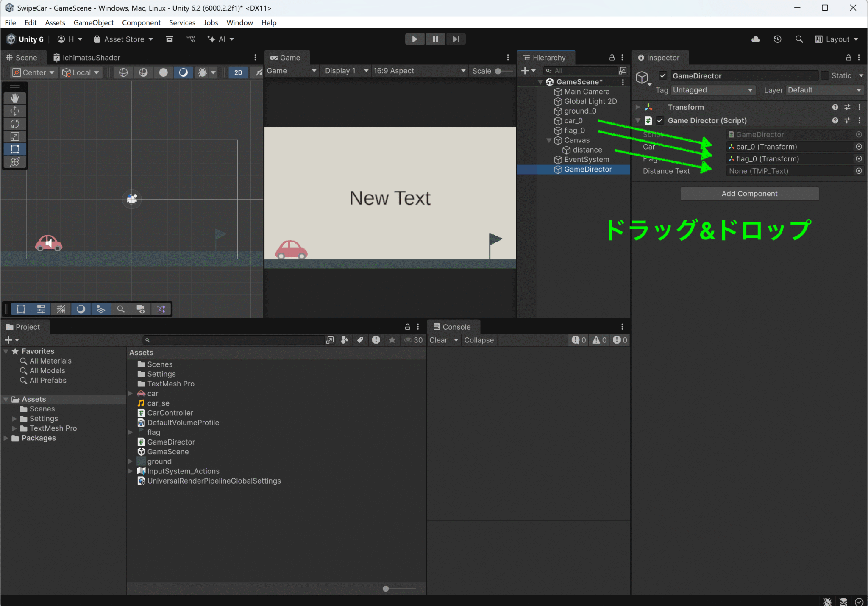Open the Tag dropdown showing Untagged
Screen dimensions: 868x606
(x=712, y=90)
